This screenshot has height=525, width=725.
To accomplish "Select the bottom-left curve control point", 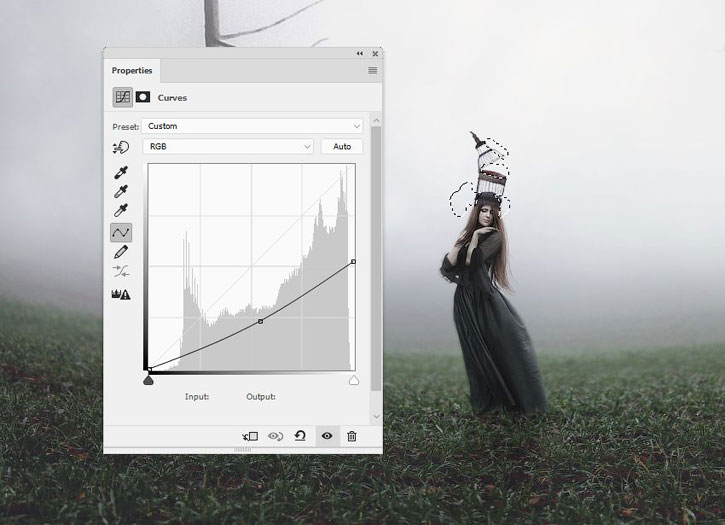I will 149,369.
